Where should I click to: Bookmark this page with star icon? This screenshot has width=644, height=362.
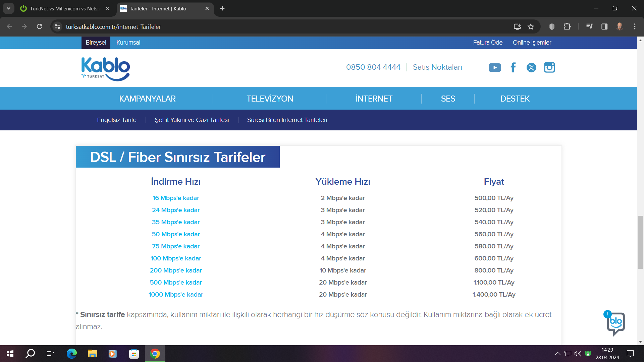point(531,26)
